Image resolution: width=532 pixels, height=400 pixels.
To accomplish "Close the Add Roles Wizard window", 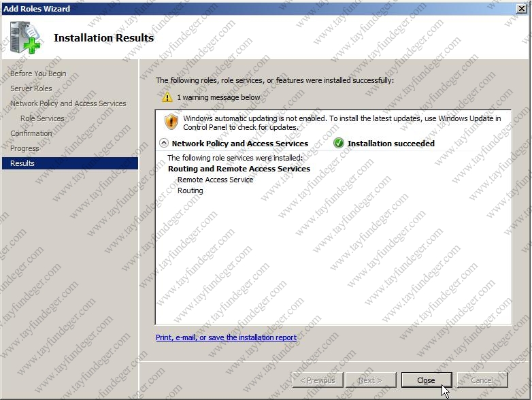I will tap(522, 8).
